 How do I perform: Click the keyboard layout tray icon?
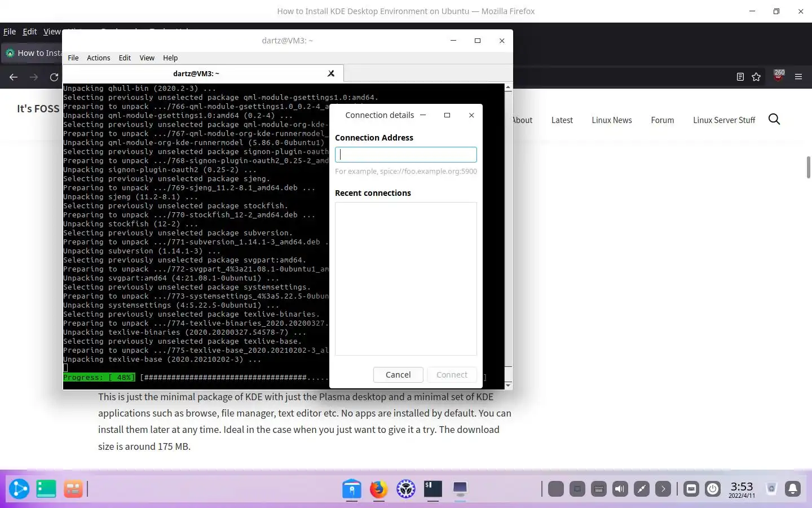click(691, 489)
